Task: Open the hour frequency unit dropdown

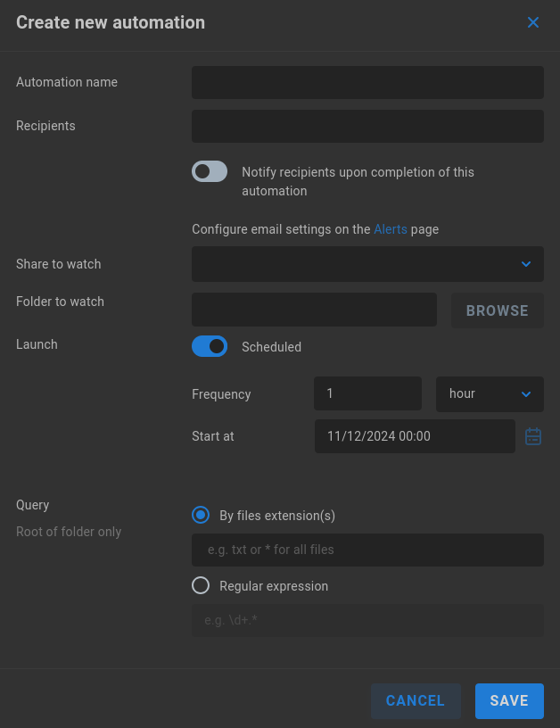Action: [490, 394]
